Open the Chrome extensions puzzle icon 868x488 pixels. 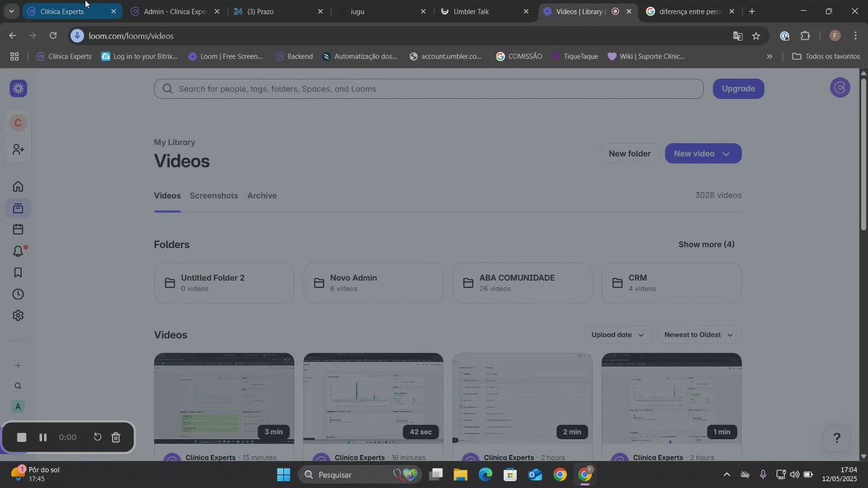[x=806, y=36]
